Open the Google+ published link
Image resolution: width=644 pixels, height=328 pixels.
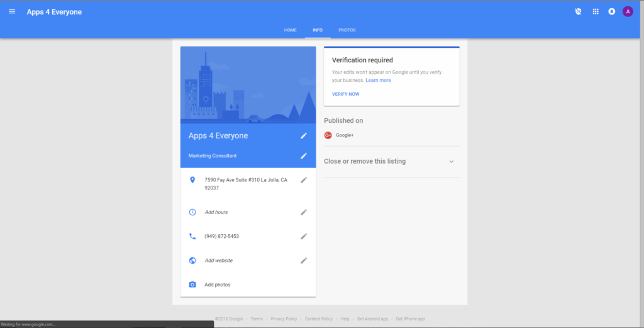tap(345, 135)
